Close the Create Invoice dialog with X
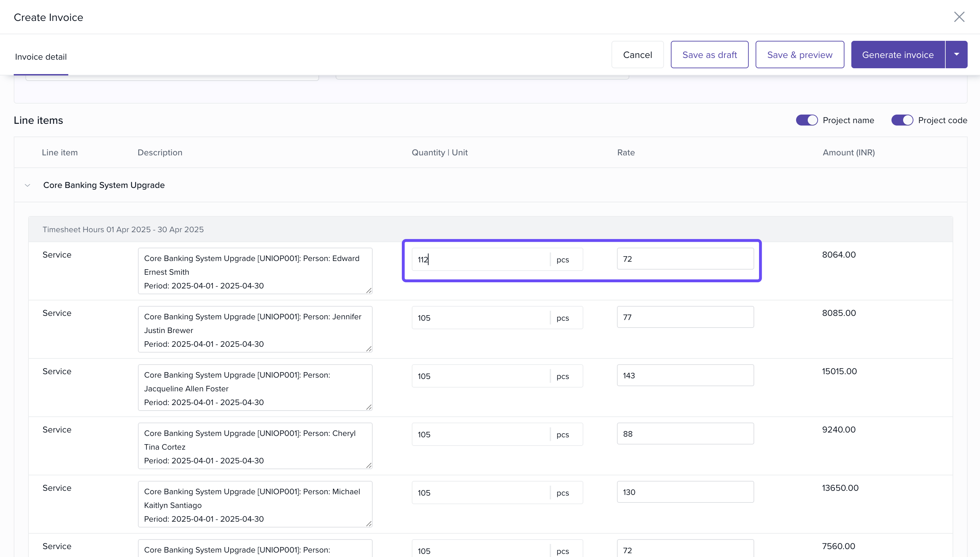Screen dimensions: 980x557 [x=959, y=17]
